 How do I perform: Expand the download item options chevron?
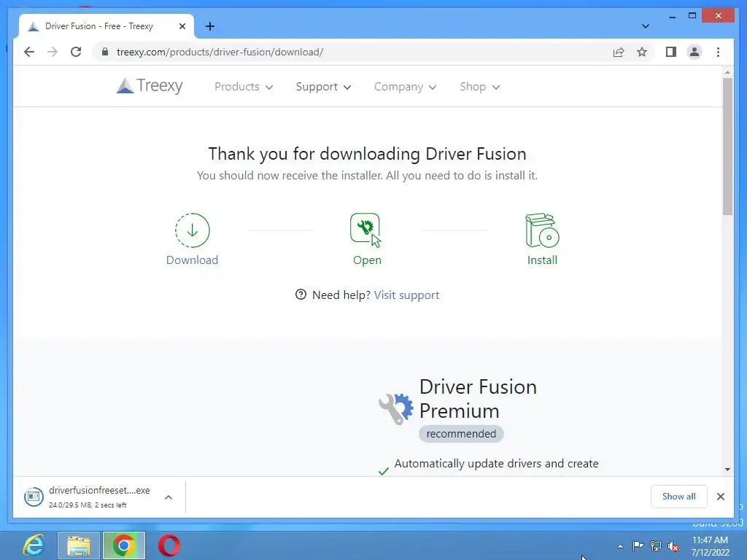169,497
